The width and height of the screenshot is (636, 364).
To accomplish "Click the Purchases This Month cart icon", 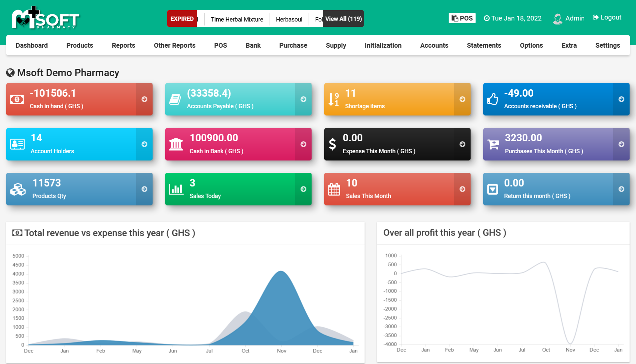I will tap(493, 144).
